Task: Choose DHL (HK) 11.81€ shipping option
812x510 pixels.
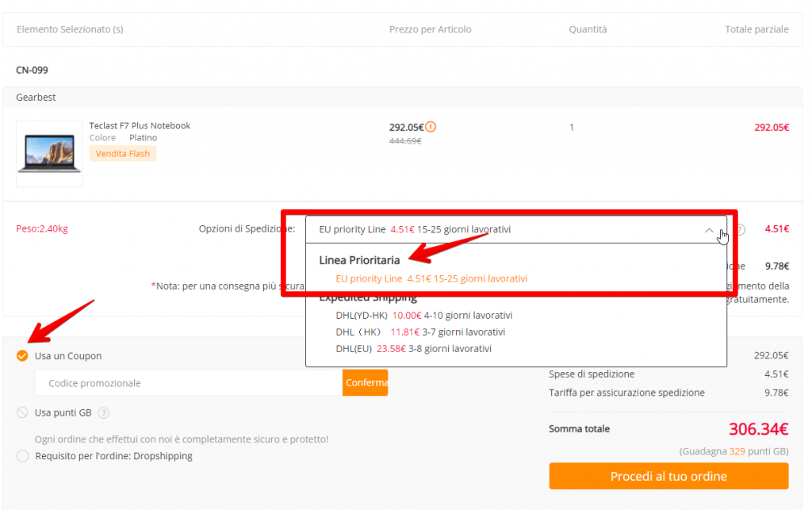Action: coord(419,332)
